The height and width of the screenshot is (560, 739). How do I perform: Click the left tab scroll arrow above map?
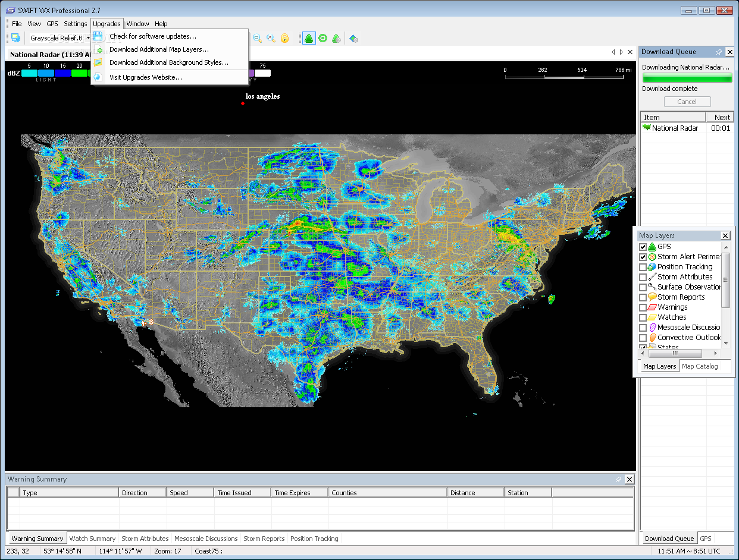613,52
